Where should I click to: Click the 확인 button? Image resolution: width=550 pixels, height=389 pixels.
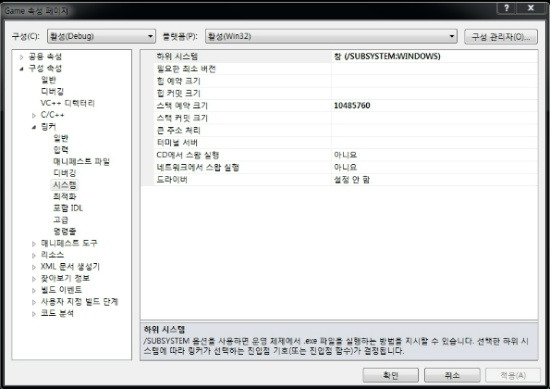tap(390, 376)
